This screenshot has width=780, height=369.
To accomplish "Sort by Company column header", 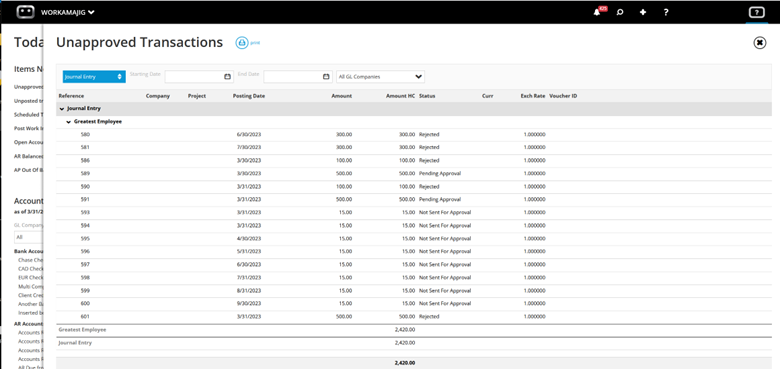I will coord(158,96).
